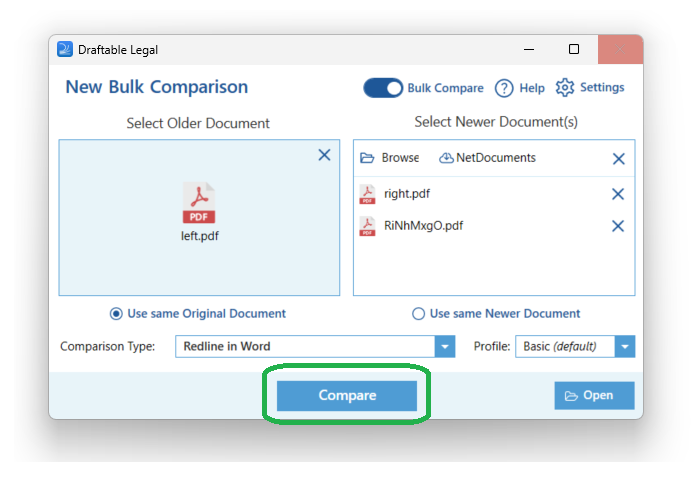Click the Browse label in newer documents
The width and height of the screenshot is (692, 480).
(400, 158)
